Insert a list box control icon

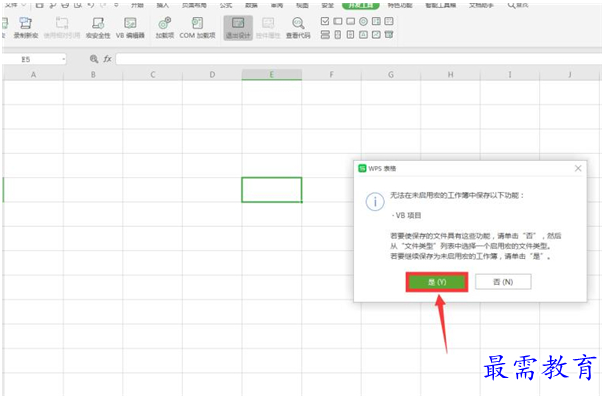pyautogui.click(x=376, y=21)
